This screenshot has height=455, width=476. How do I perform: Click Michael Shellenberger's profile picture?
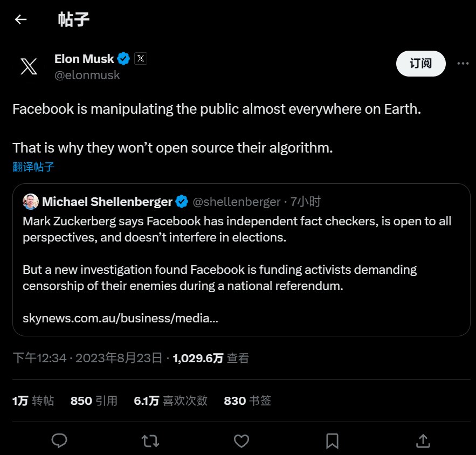pos(31,202)
